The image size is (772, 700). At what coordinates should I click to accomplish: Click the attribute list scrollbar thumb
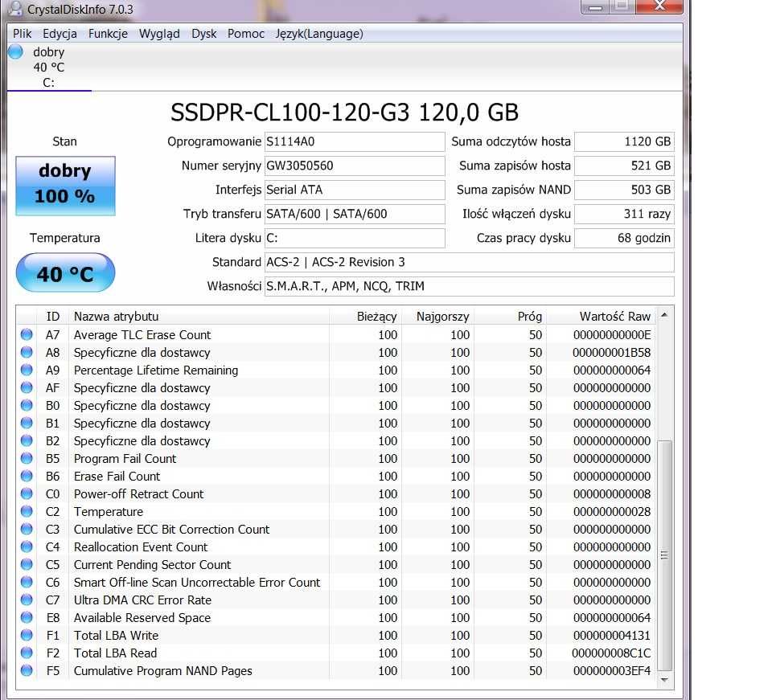coord(664,555)
